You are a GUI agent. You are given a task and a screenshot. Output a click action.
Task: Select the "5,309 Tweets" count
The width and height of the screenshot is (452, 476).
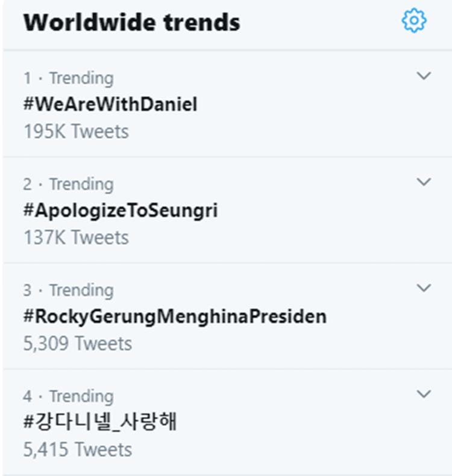tap(78, 344)
